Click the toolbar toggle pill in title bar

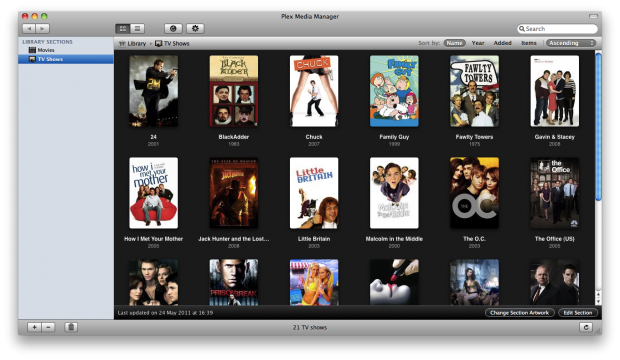tap(593, 17)
